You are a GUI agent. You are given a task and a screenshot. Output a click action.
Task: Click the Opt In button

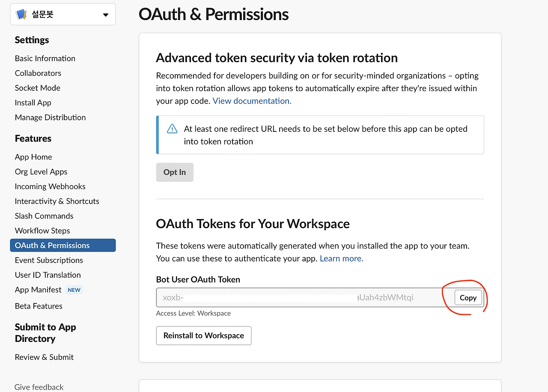coord(175,172)
